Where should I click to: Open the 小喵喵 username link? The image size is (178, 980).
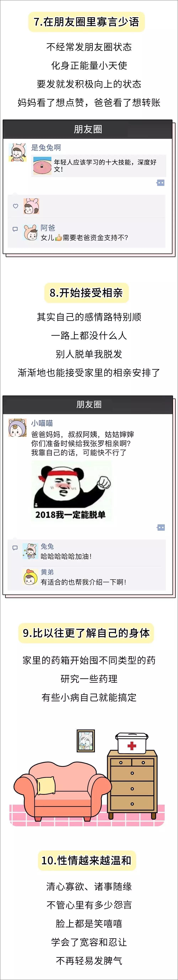42,423
